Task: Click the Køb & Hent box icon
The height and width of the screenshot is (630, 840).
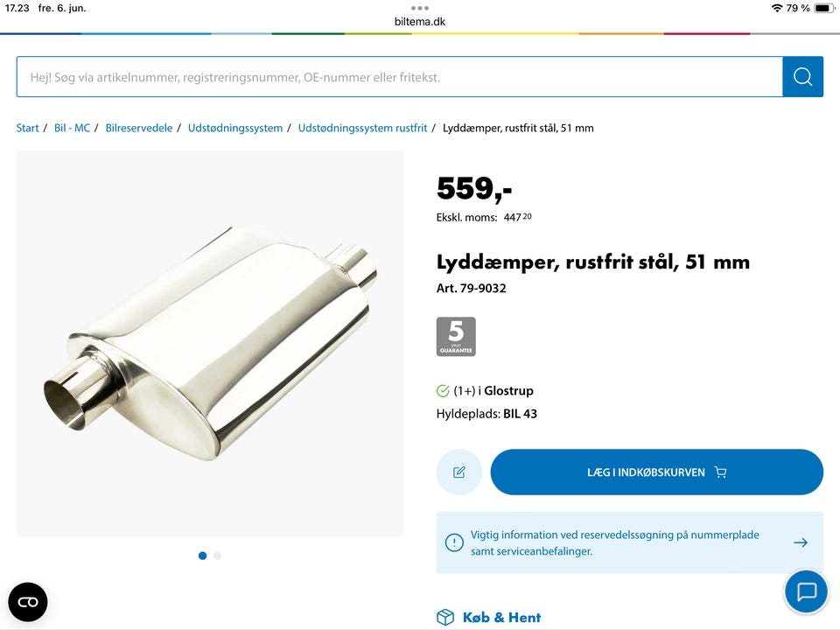Action: click(x=445, y=617)
